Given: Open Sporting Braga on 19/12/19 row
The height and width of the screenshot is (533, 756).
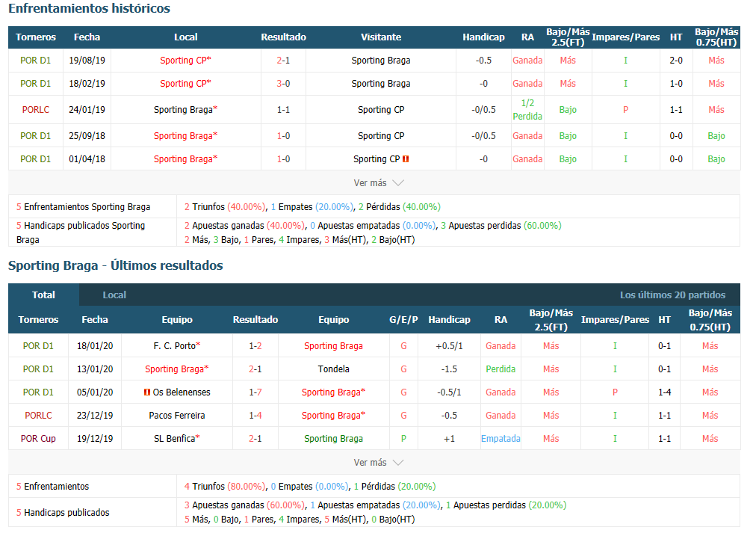Looking at the screenshot, I should 334,439.
